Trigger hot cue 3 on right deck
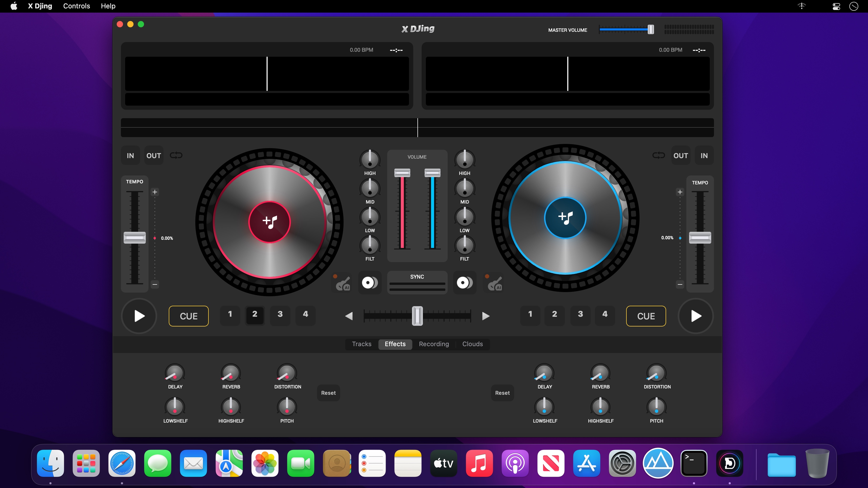The height and width of the screenshot is (488, 868). pos(580,315)
